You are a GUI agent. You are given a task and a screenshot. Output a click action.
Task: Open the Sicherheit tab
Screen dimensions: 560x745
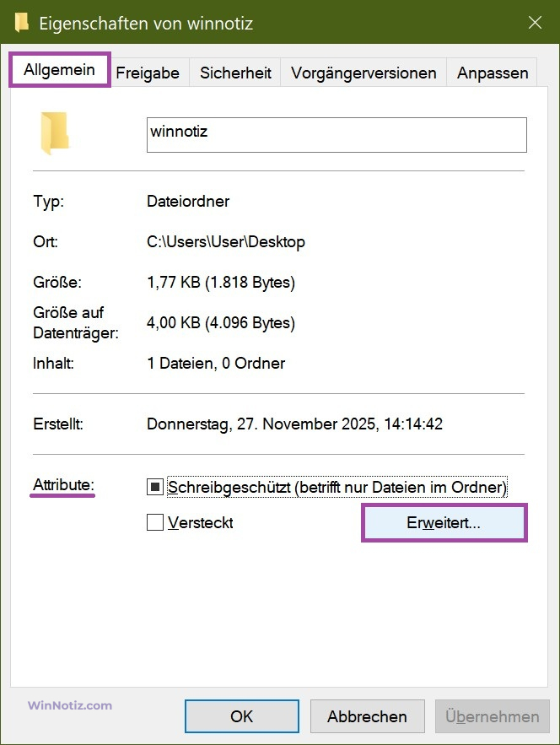235,73
